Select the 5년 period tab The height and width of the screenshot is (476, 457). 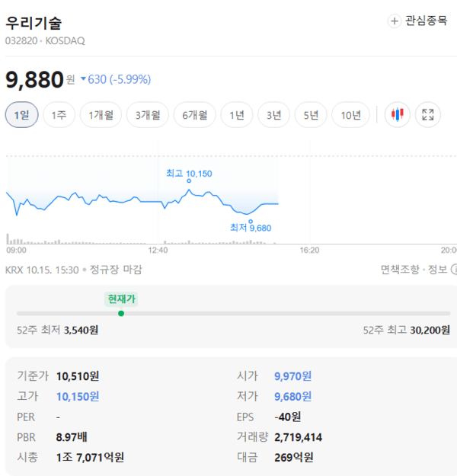311,115
